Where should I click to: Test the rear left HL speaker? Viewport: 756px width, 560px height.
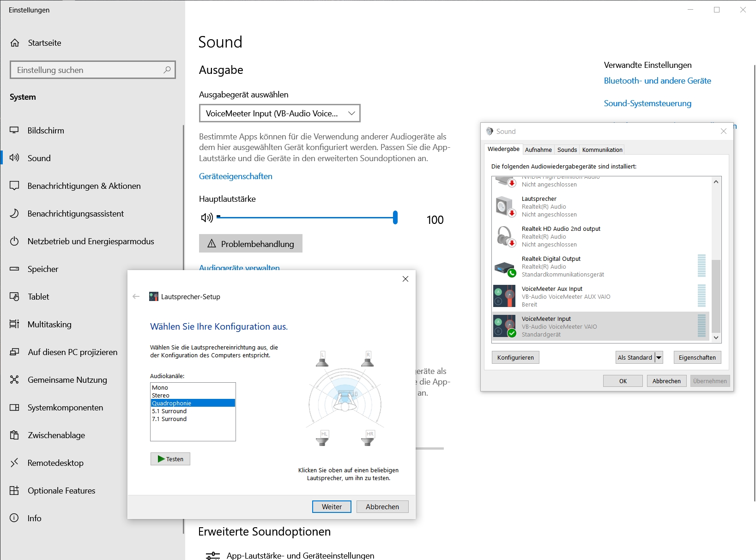tap(322, 438)
